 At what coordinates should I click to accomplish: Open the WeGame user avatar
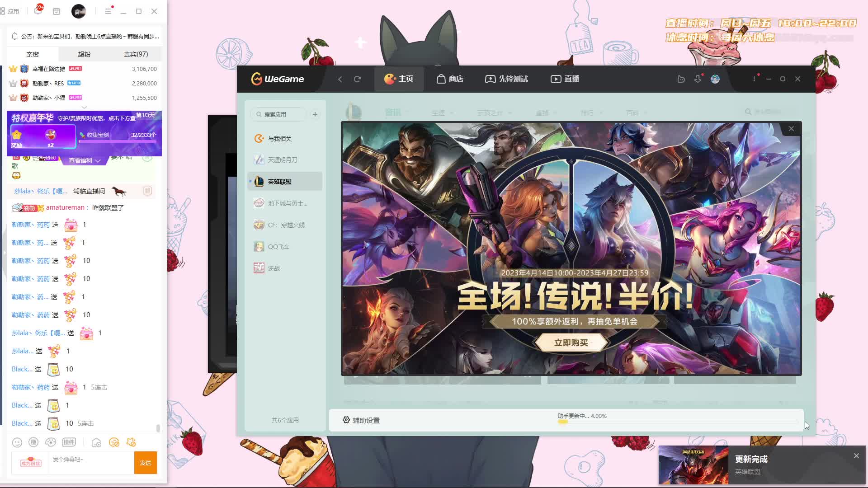pyautogui.click(x=715, y=79)
